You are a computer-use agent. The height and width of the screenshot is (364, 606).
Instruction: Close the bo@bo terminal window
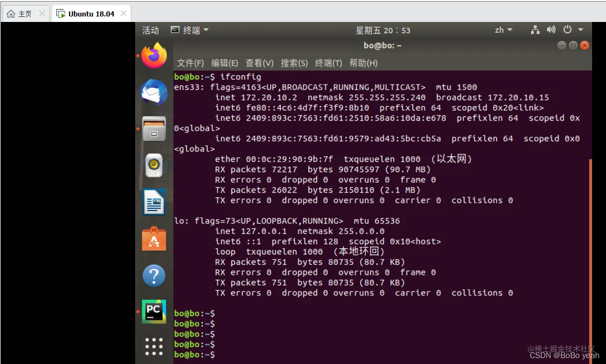pyautogui.click(x=584, y=46)
